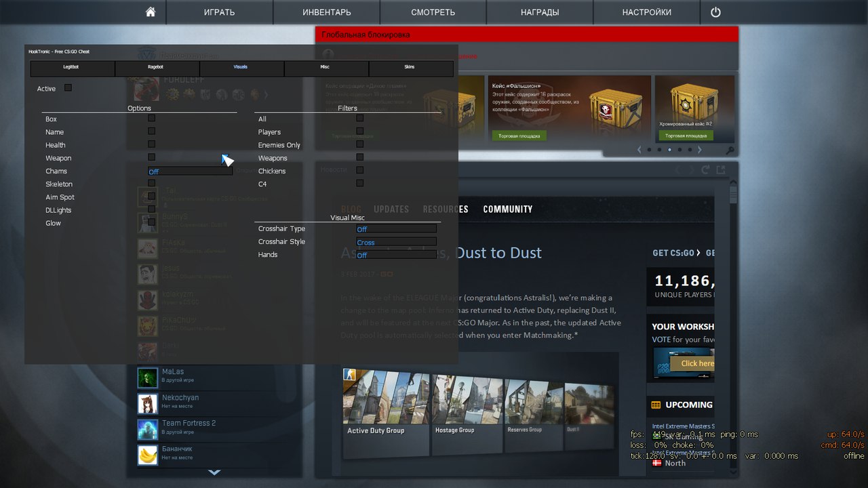Image resolution: width=868 pixels, height=488 pixels.
Task: Click the home icon in top bar
Action: [x=151, y=12]
